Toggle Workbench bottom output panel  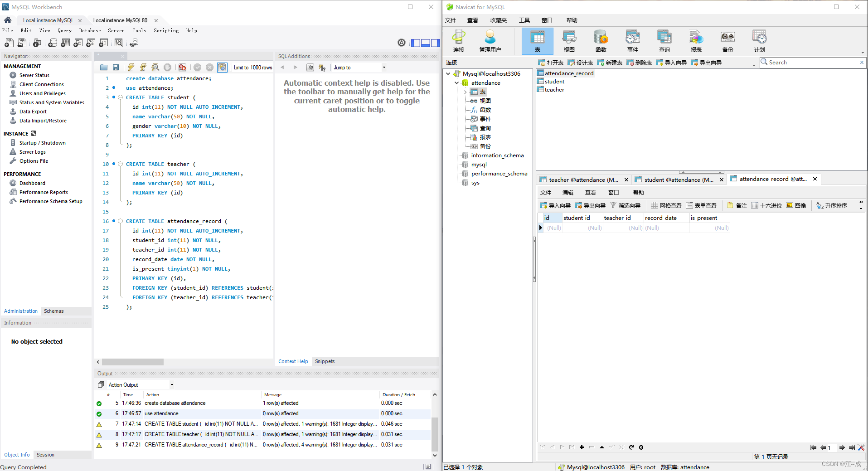tap(426, 43)
